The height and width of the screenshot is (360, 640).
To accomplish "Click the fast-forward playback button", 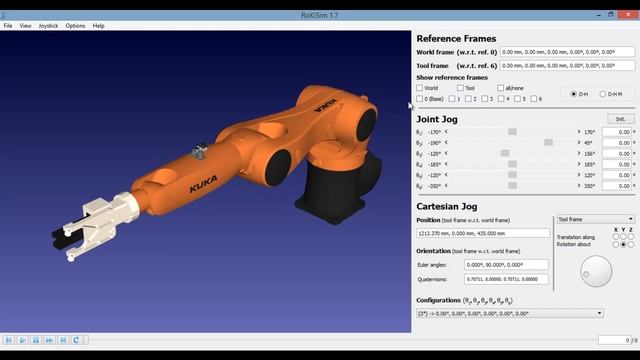I will [x=49, y=340].
